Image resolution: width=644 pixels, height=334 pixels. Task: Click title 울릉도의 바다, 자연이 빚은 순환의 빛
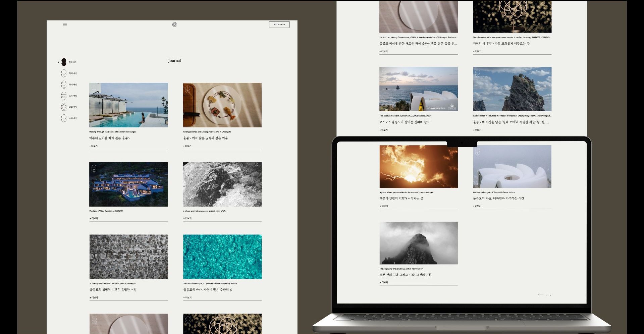[208, 290]
